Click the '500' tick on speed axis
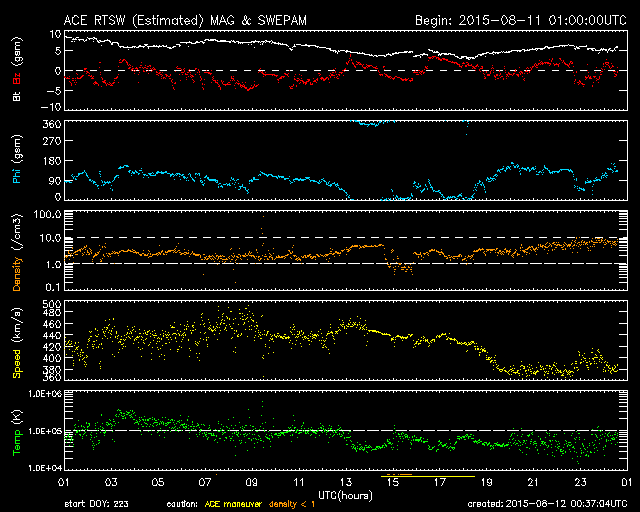 pyautogui.click(x=52, y=304)
